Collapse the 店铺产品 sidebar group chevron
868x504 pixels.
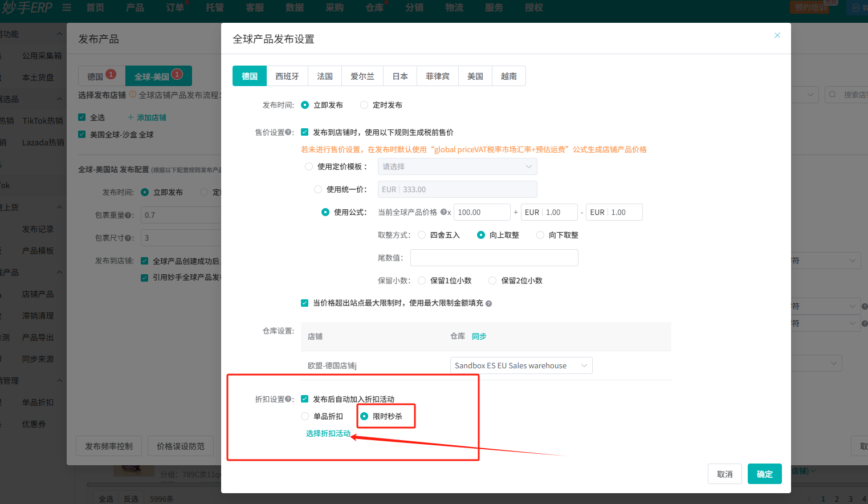click(x=59, y=273)
